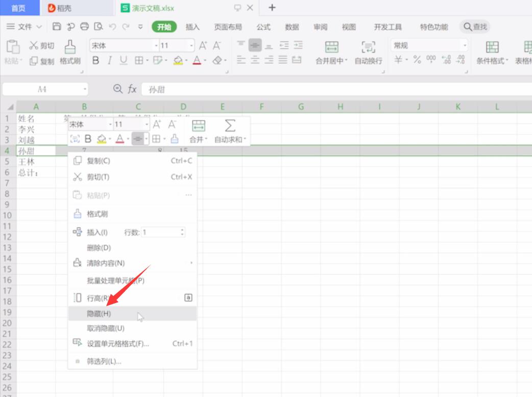This screenshot has height=397, width=532.
Task: Switch to 插入 ribbon tab
Action: (x=192, y=27)
